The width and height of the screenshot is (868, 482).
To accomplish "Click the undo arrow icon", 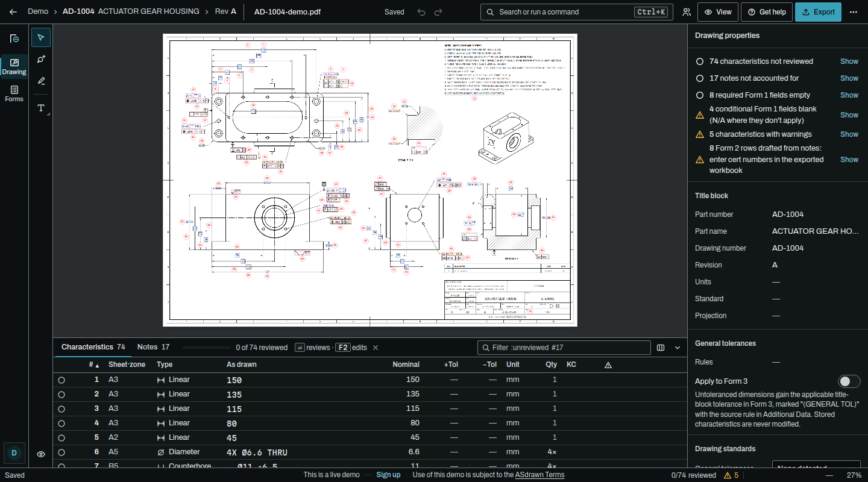I will (x=421, y=12).
